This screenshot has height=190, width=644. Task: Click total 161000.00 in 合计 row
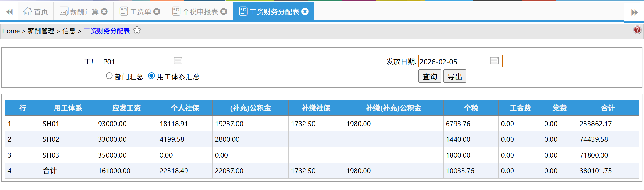[114, 171]
